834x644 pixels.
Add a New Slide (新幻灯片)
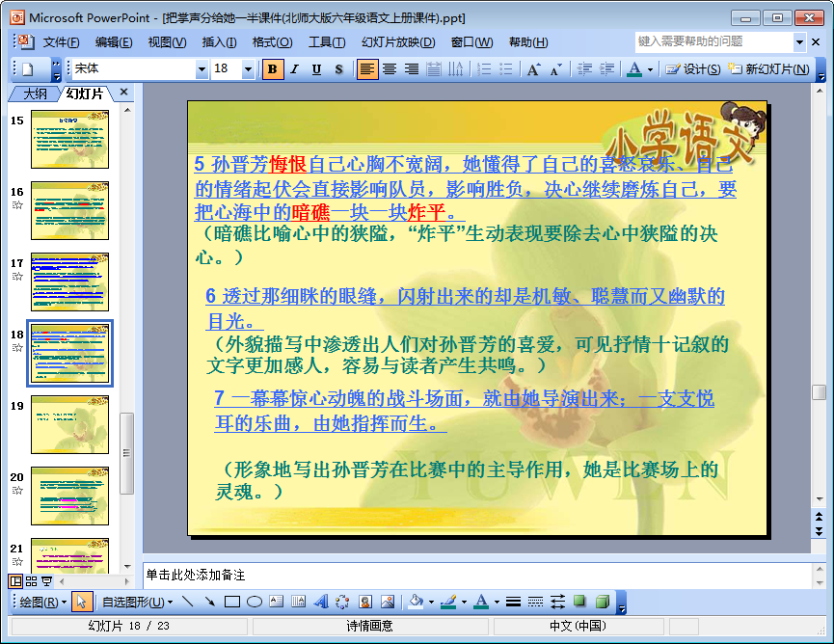pos(768,69)
